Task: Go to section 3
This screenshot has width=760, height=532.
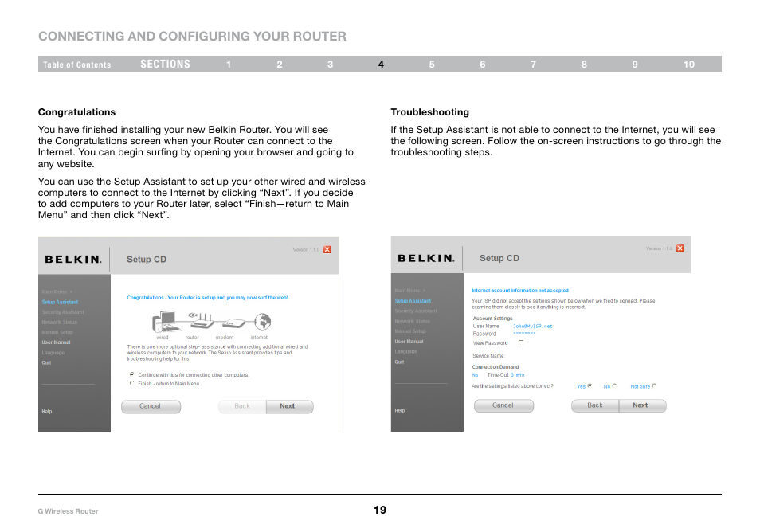Action: tap(330, 65)
